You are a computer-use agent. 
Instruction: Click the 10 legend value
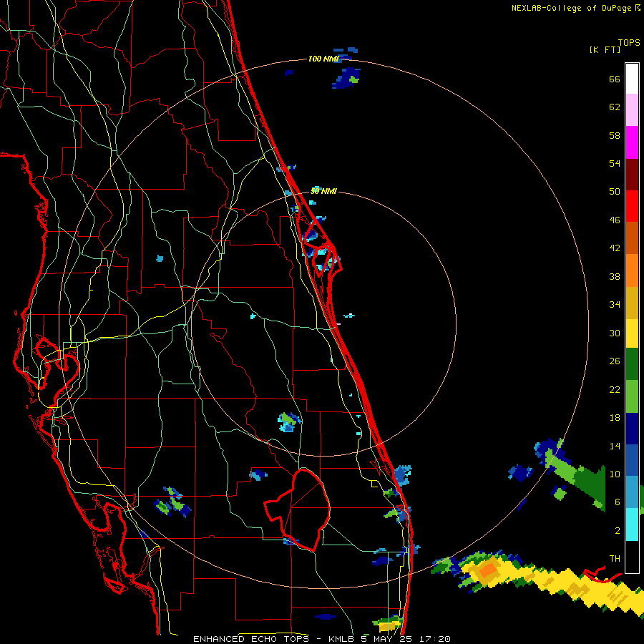tap(615, 474)
